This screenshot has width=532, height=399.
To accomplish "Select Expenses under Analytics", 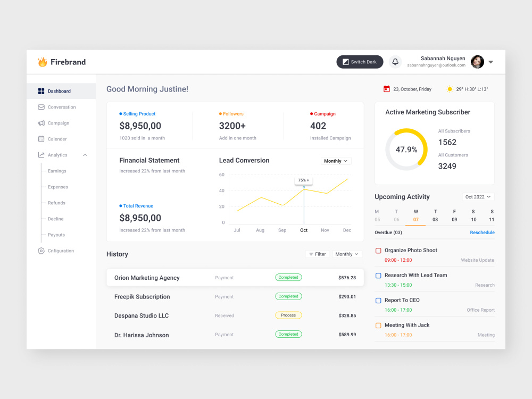I will 57,187.
